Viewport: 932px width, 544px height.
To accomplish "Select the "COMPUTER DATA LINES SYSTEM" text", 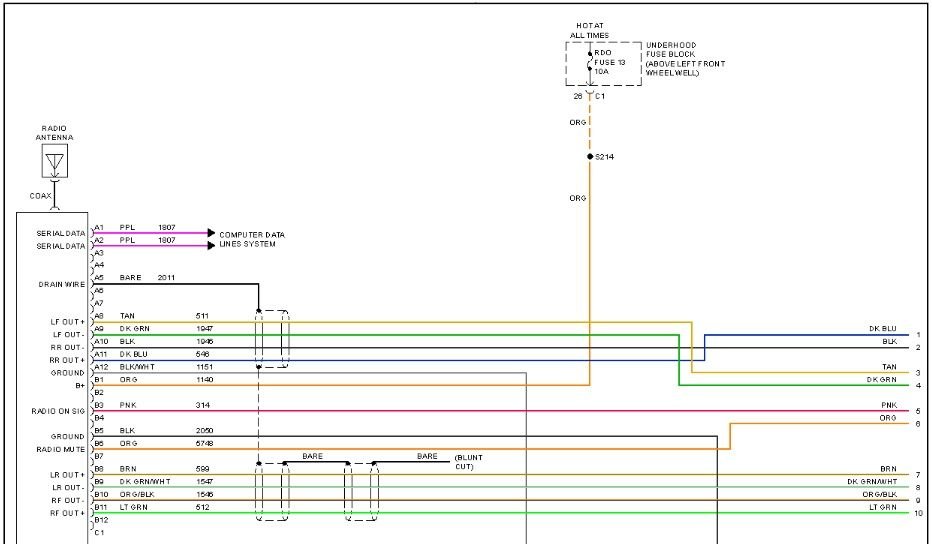I will [x=245, y=239].
